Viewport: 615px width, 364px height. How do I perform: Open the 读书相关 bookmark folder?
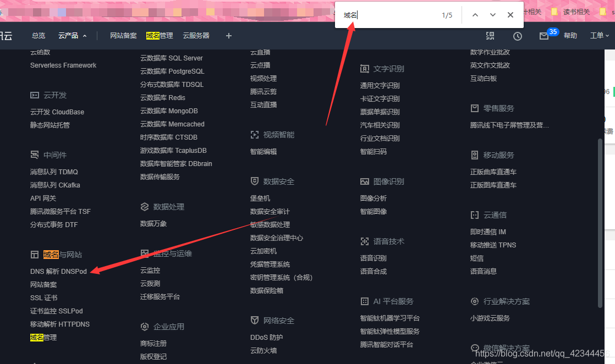[x=570, y=12]
